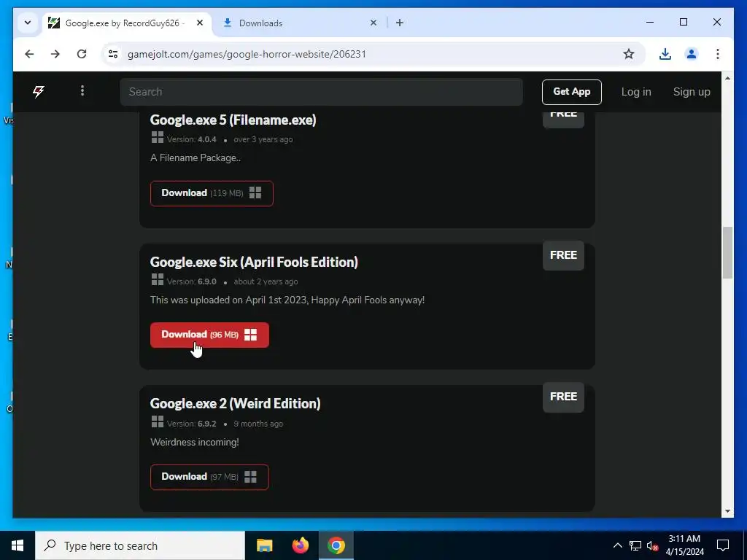Click the Chrome back arrow
The height and width of the screenshot is (560, 747).
point(29,54)
